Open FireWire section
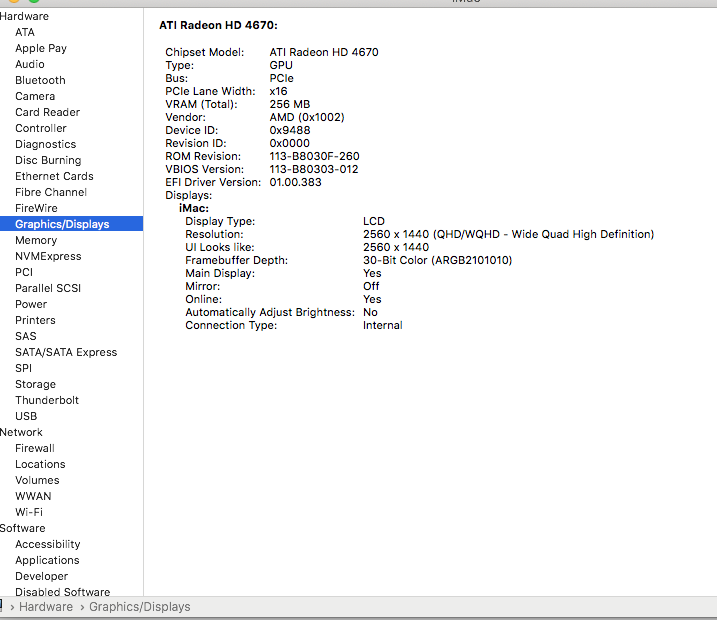Image resolution: width=717 pixels, height=620 pixels. pyautogui.click(x=36, y=208)
